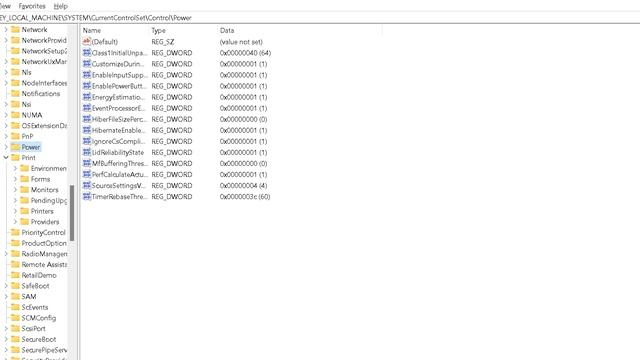Viewport: 640px width, 360px height.
Task: Click the registry path address bar
Action: tap(320, 18)
